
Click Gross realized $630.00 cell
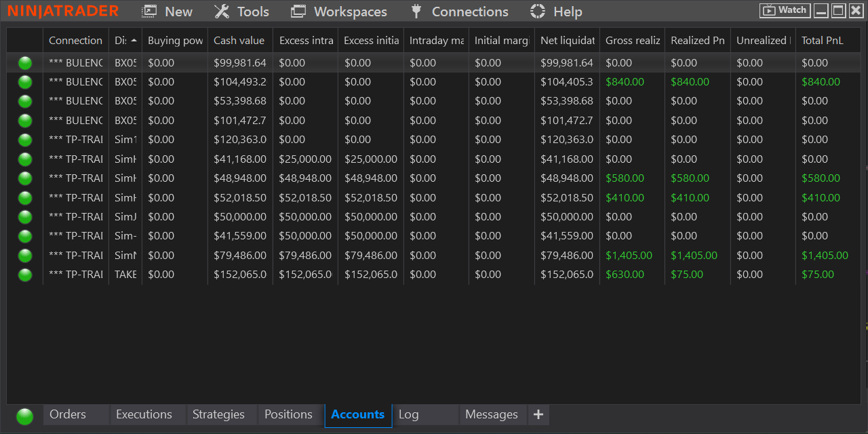[633, 275]
